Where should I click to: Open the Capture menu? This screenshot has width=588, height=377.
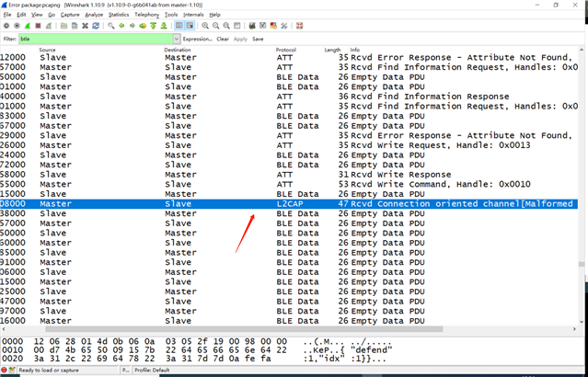(x=70, y=15)
